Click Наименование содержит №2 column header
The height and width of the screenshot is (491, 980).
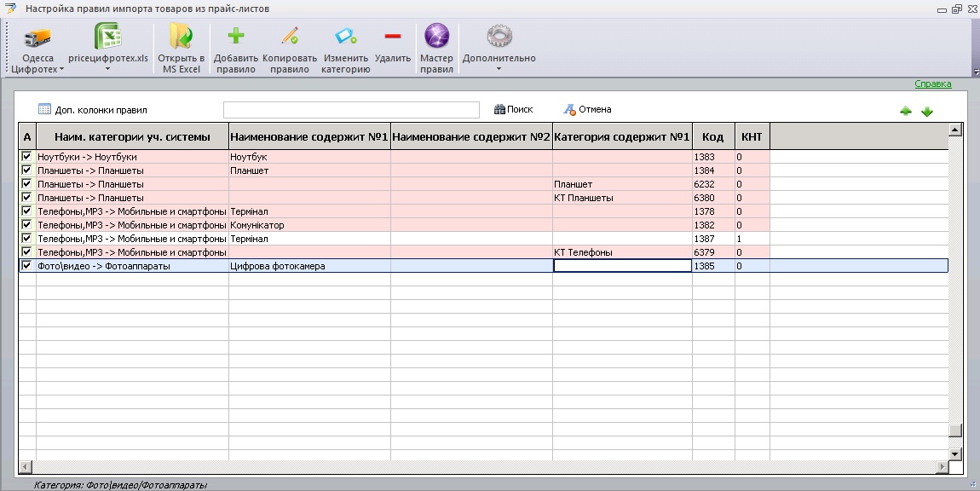pos(471,137)
